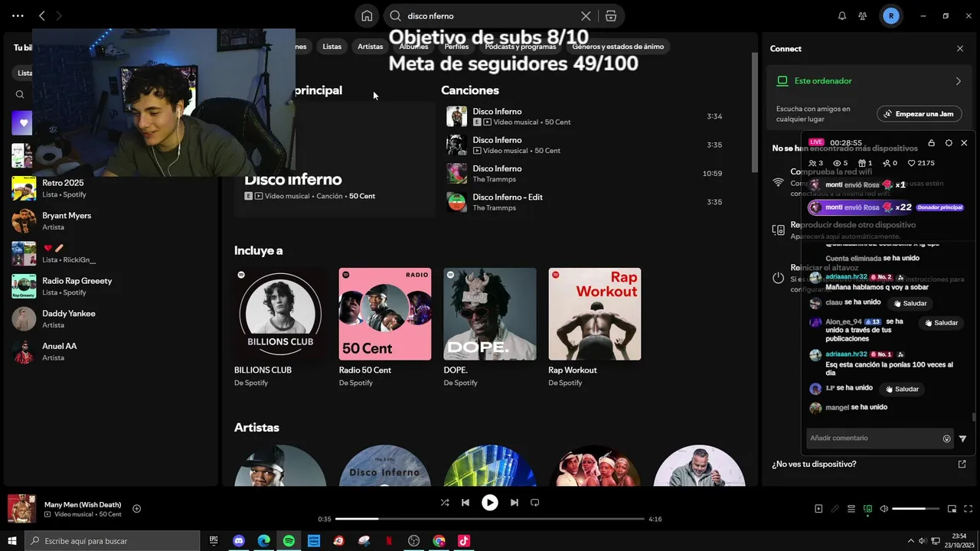This screenshot has height=551, width=980.
Task: Select Géneros y estados de ánimo tab
Action: (618, 47)
